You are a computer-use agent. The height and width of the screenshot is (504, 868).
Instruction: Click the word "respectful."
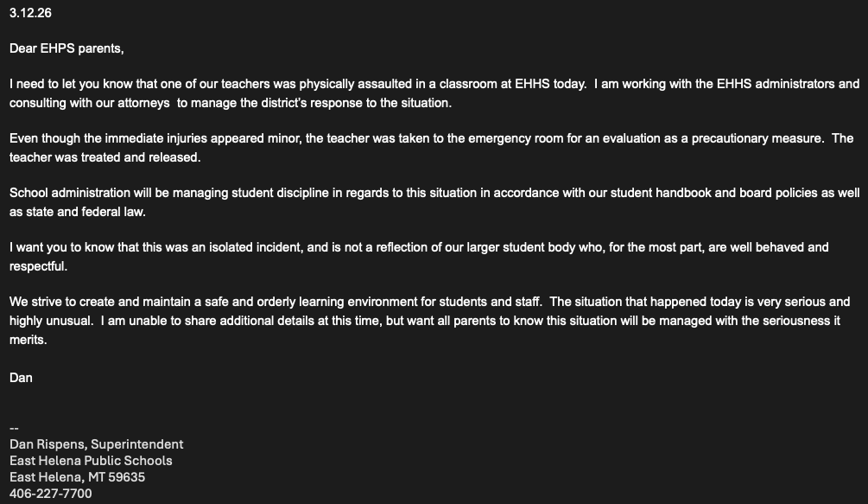(x=38, y=266)
